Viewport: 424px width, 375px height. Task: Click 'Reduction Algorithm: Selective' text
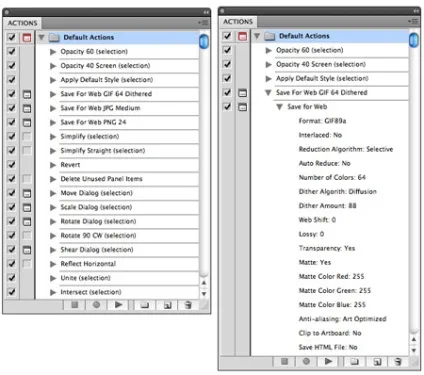(x=346, y=149)
